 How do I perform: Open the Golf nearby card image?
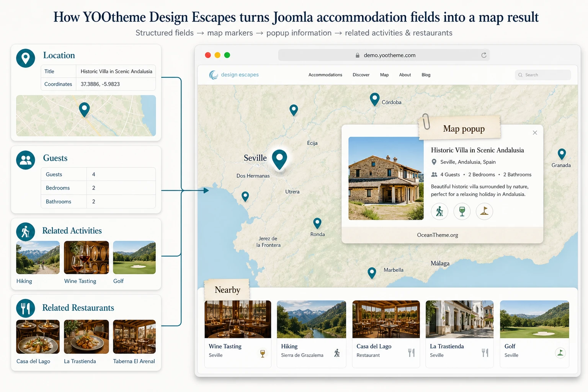tap(534, 319)
